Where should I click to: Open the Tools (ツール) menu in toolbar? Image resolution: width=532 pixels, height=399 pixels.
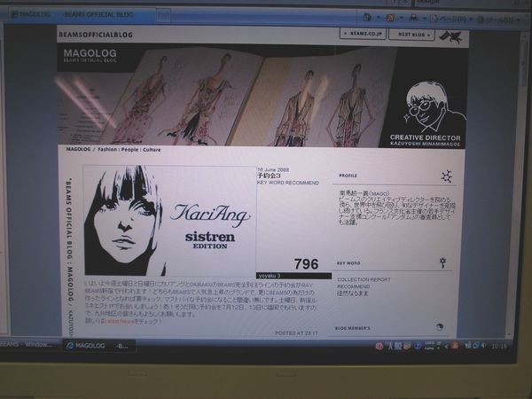point(497,20)
